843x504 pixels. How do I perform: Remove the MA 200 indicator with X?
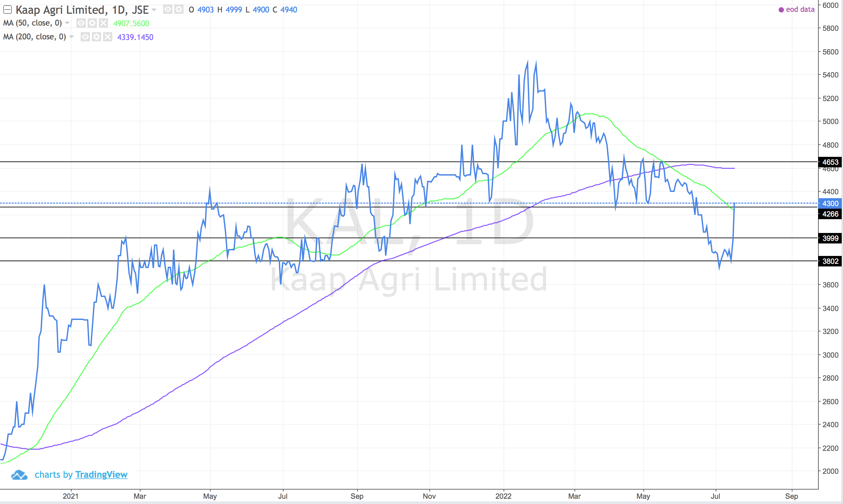click(x=108, y=37)
